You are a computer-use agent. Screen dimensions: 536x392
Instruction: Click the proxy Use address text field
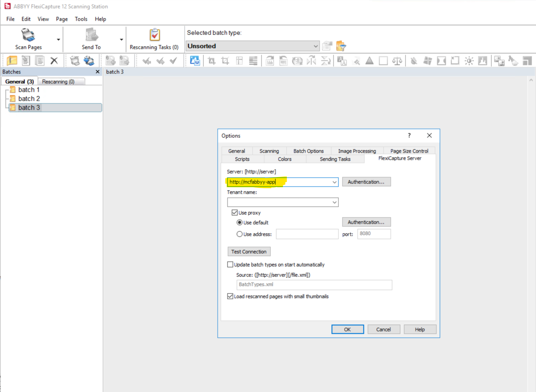(x=307, y=234)
